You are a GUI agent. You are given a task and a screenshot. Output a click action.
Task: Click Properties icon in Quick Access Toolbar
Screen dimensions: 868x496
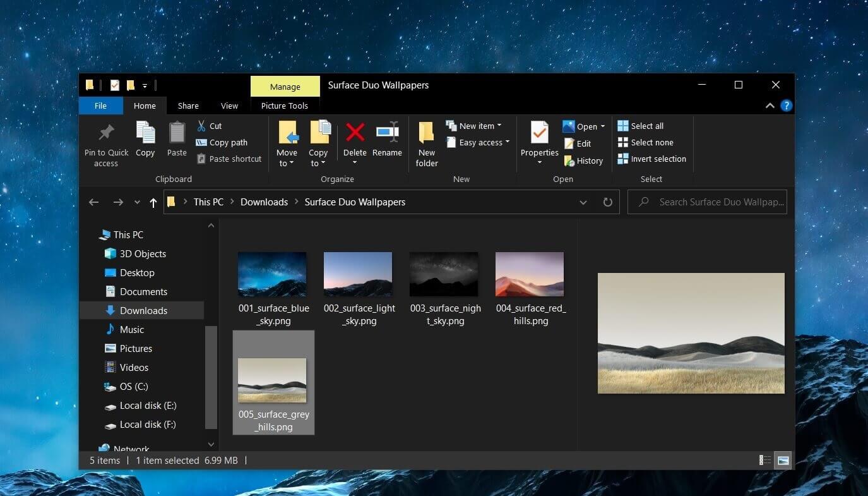coord(114,85)
